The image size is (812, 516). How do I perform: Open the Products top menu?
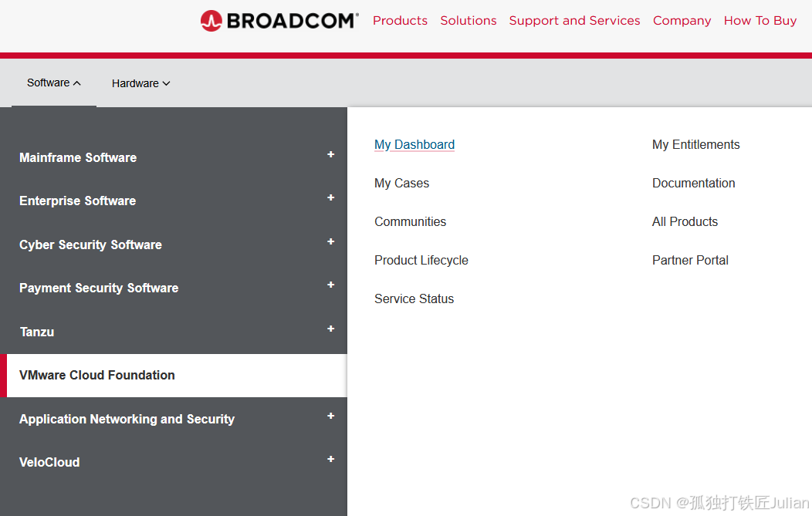pyautogui.click(x=400, y=21)
